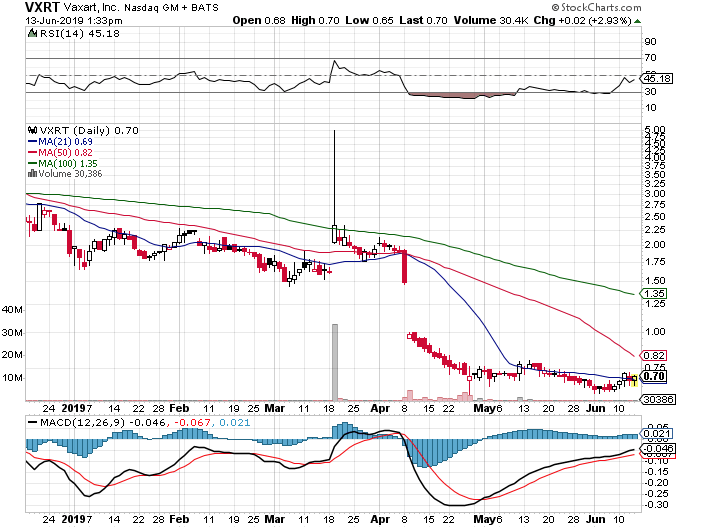Click the black MACD line swatch in legend
The image size is (708, 529).
[x=33, y=423]
